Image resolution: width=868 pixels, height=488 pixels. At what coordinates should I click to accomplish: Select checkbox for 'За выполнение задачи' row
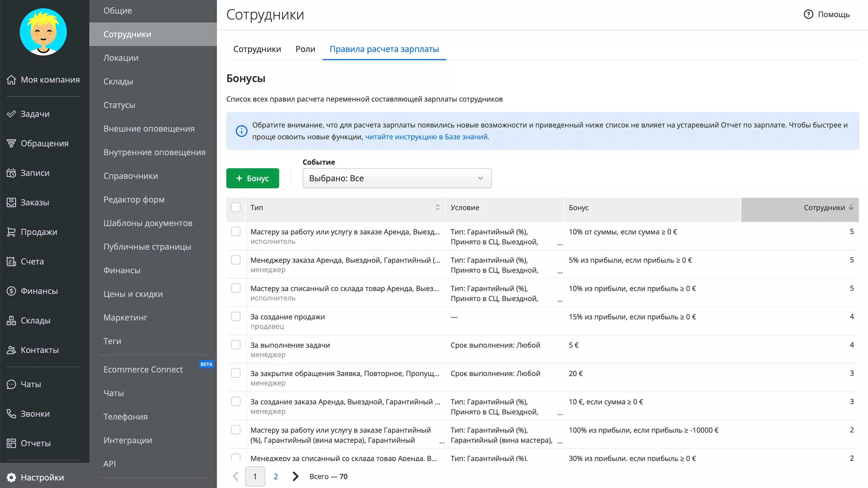click(236, 345)
